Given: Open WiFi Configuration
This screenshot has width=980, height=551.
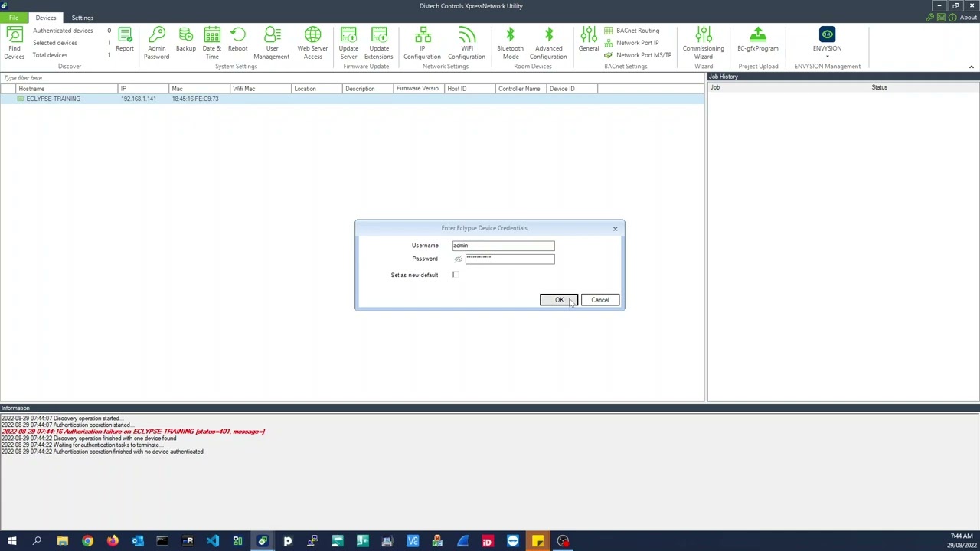Looking at the screenshot, I should [466, 43].
